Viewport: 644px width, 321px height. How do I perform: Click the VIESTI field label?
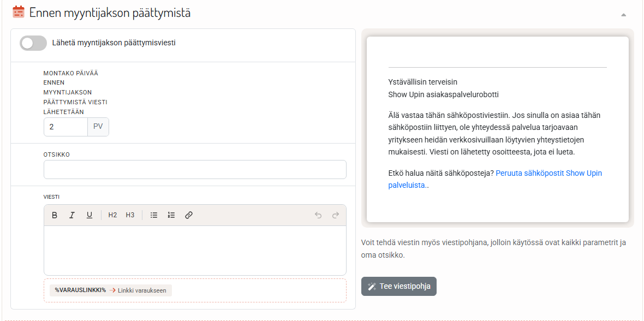tap(51, 197)
